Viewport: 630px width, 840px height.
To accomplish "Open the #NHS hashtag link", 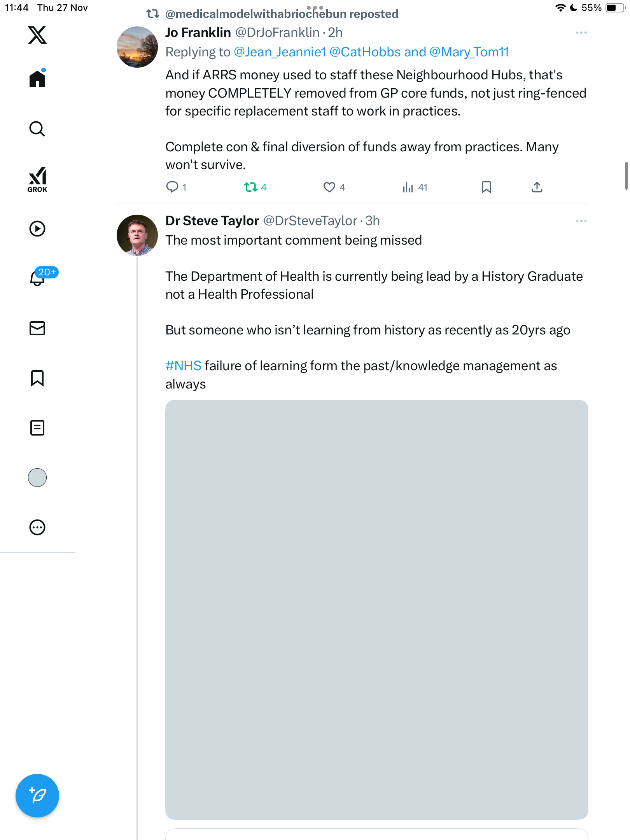I will click(x=183, y=366).
